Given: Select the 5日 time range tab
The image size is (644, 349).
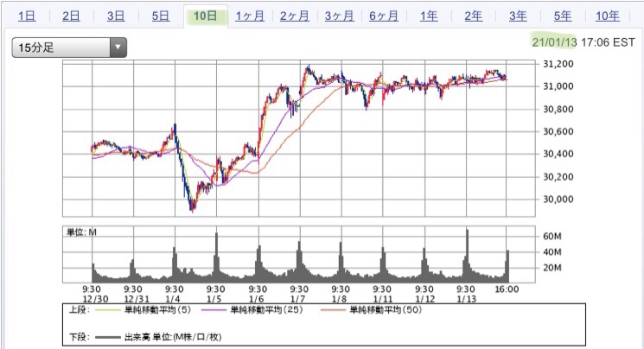Looking at the screenshot, I should point(161,16).
